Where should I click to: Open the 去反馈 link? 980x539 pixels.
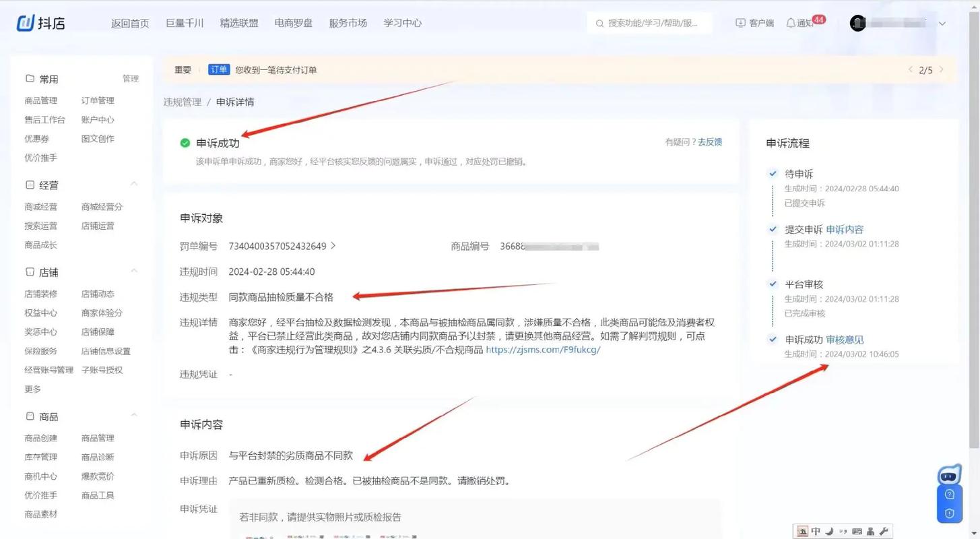point(710,142)
